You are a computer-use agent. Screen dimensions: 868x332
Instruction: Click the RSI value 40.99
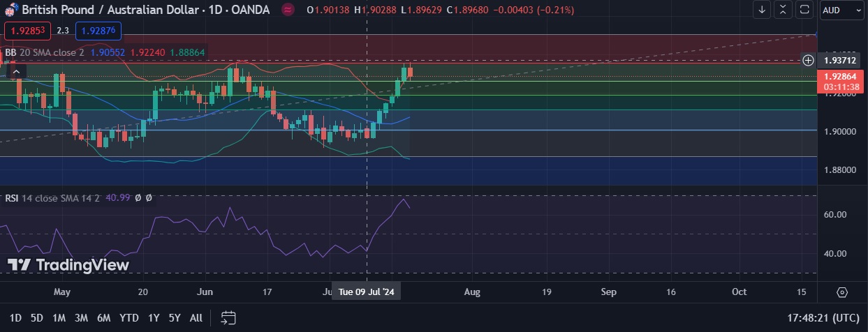(x=117, y=198)
